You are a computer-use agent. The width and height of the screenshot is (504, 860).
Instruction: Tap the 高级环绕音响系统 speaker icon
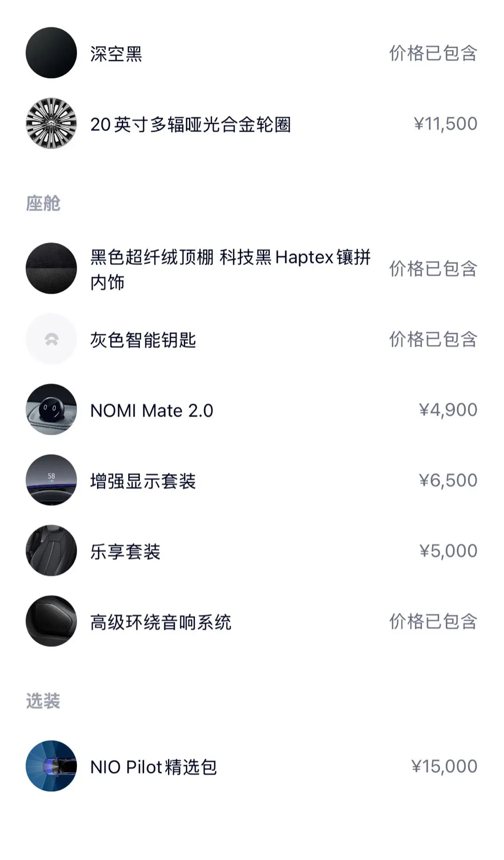51,621
